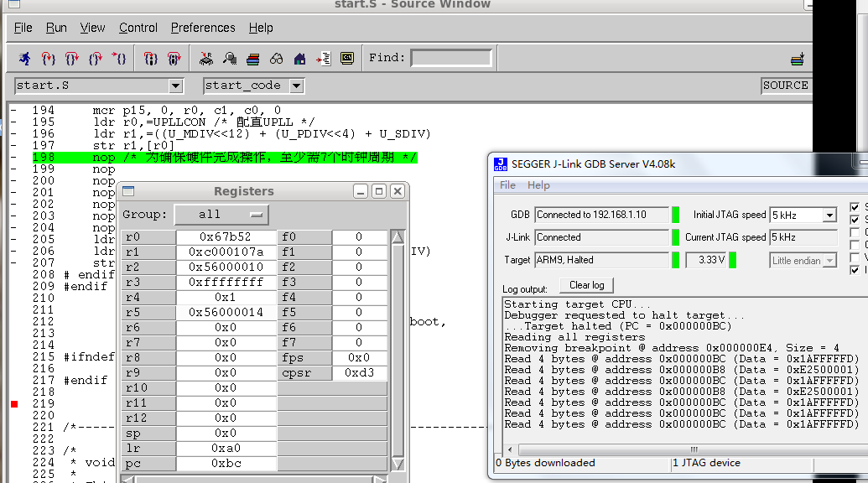Select r3 value 0xffffffff
The image size is (868, 483).
point(226,282)
